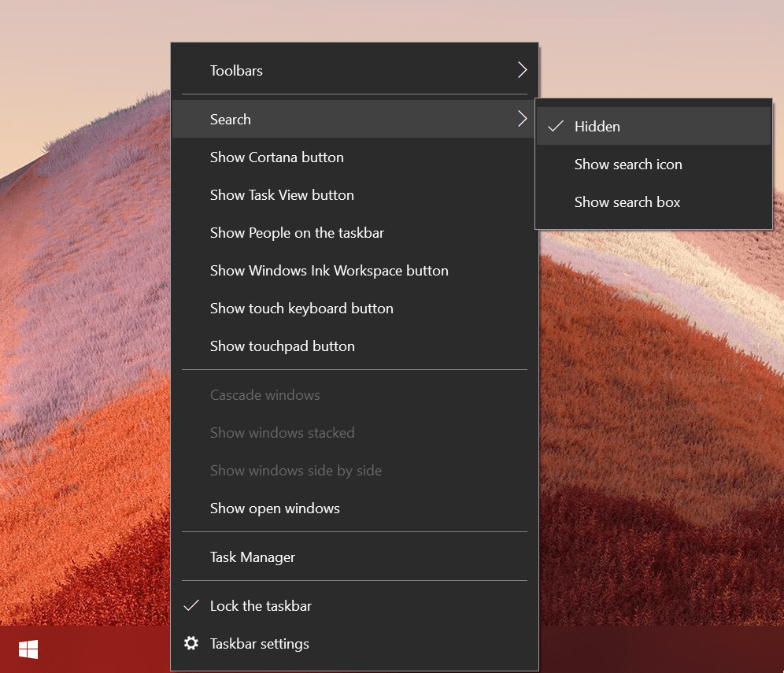Turn on Show People on the taskbar
Screen dimensions: 784x673
tap(297, 233)
